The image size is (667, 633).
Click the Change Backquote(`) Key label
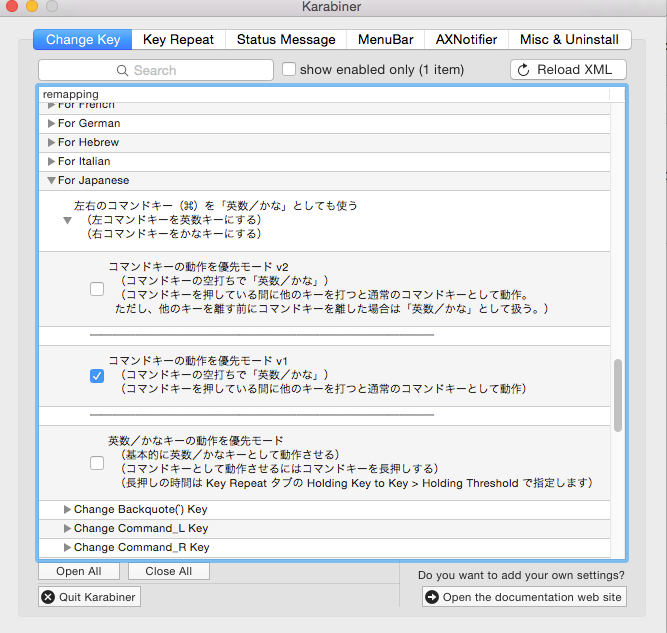[x=141, y=510]
